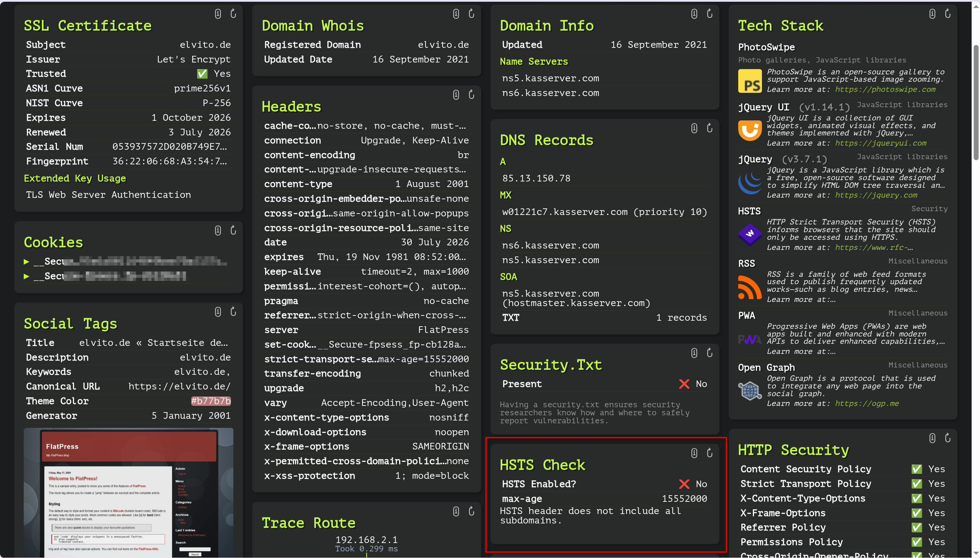
Task: Open info for the Security.Txt card
Action: point(694,353)
